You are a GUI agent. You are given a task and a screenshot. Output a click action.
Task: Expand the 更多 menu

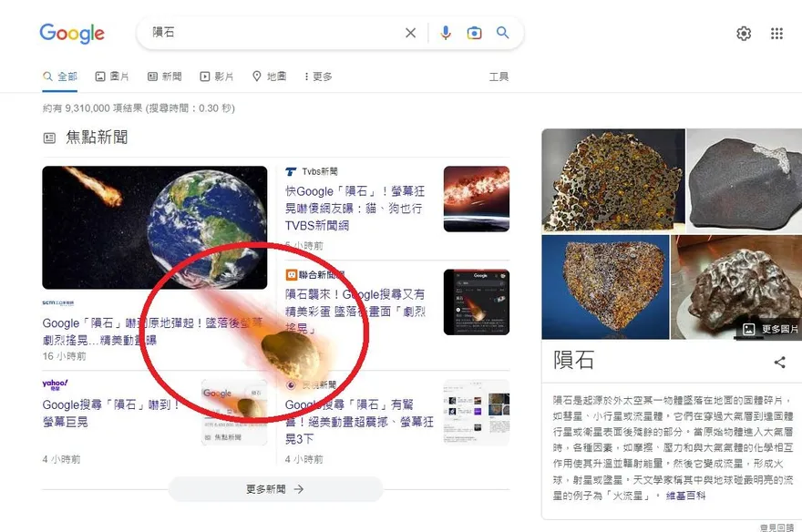[318, 77]
